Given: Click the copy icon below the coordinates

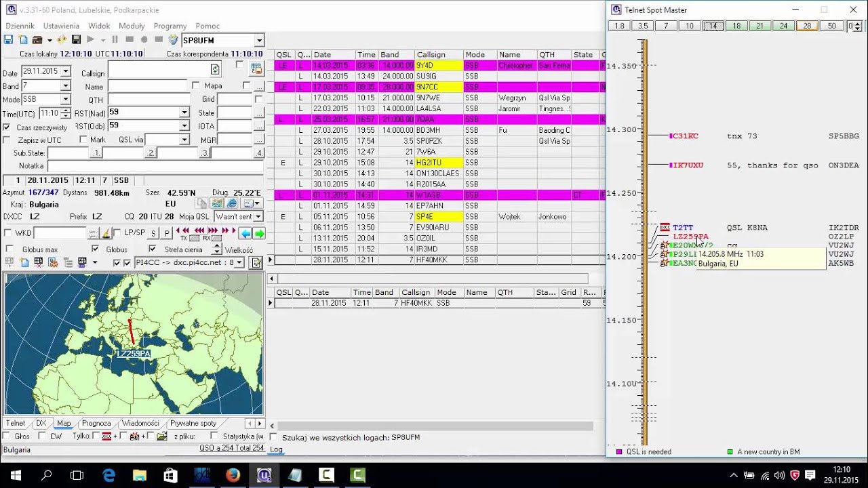Looking at the screenshot, I should tap(202, 203).
